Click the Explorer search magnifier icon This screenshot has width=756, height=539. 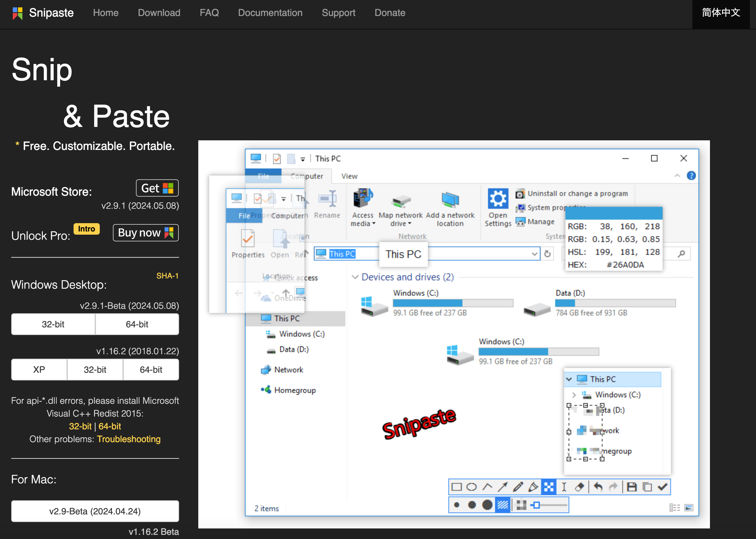(681, 254)
